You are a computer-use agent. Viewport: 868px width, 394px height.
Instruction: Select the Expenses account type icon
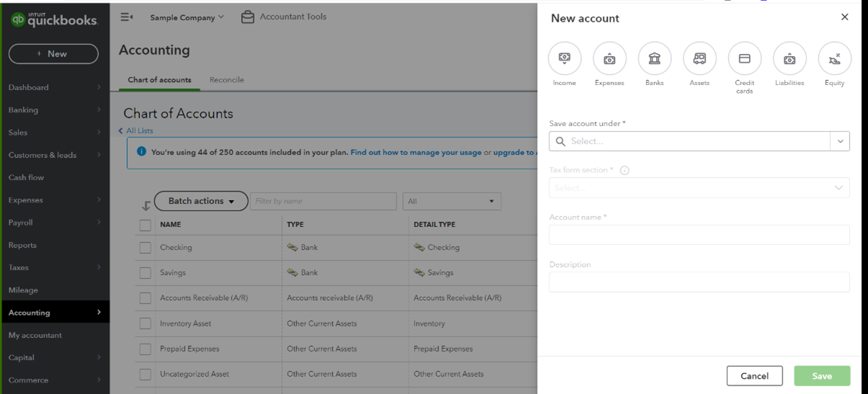(609, 58)
